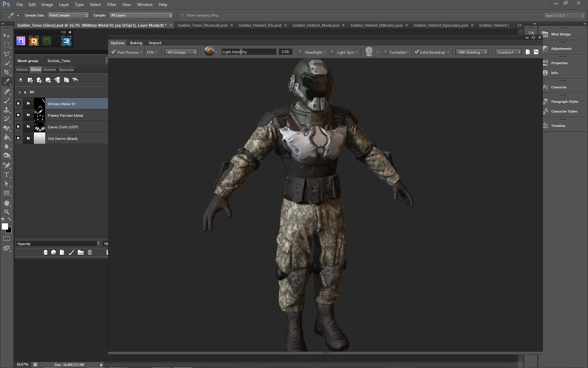This screenshot has height=368, width=588.
Task: Switch to the Baking tab
Action: pos(136,43)
